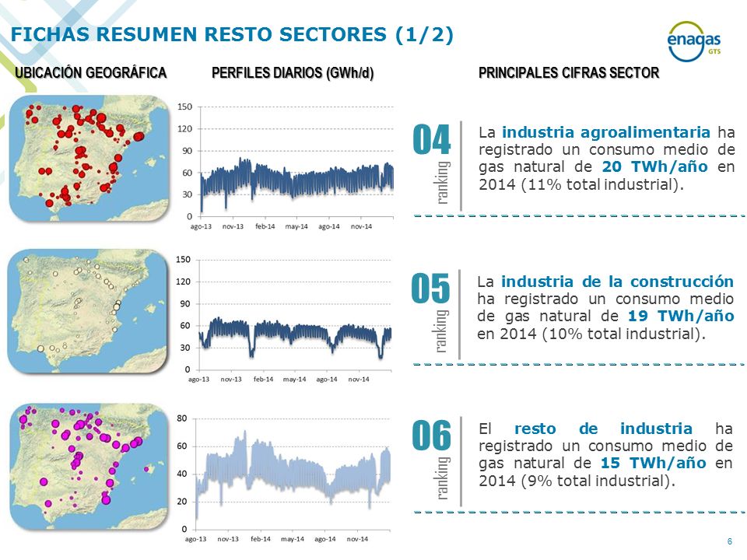Select the white-dot construcción Spain map

tap(88, 311)
